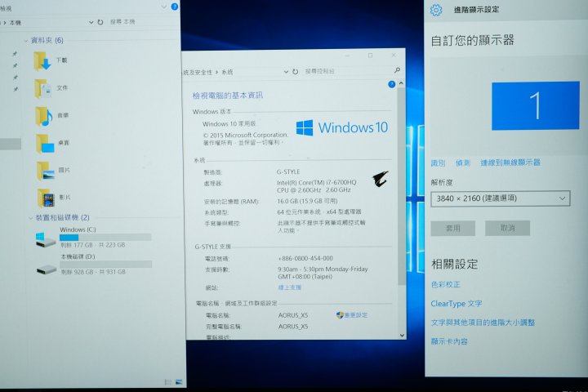This screenshot has height=392, width=588.
Task: Click the Windows (C:) capacity bar
Action: (105, 238)
